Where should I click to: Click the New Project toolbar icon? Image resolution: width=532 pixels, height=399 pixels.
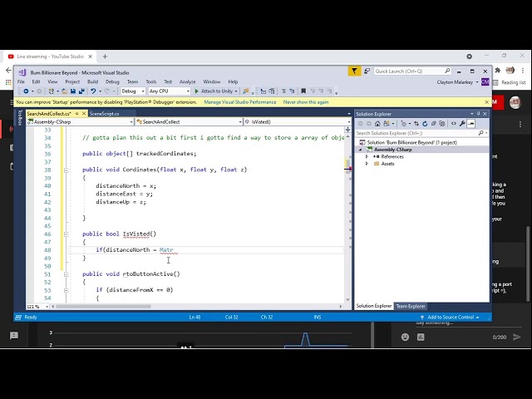(x=52, y=91)
